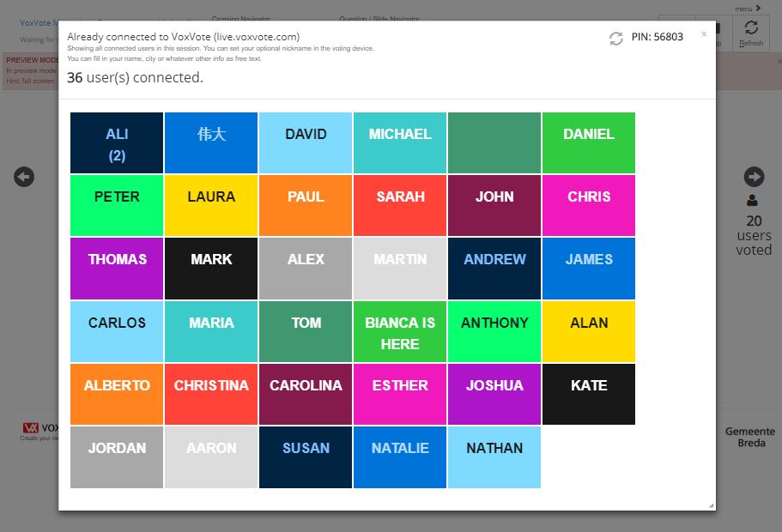782x532 pixels.
Task: Click the black KATE user tile
Action: [589, 394]
